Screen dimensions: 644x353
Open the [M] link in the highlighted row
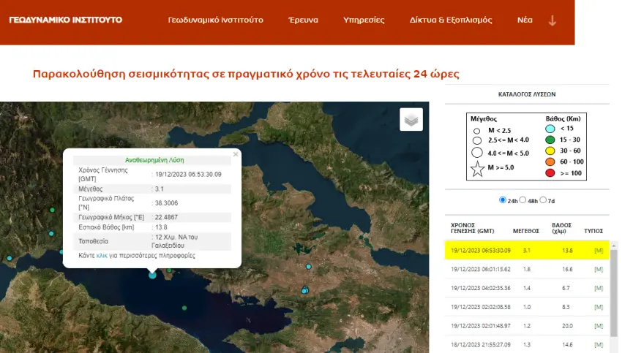[598, 250]
